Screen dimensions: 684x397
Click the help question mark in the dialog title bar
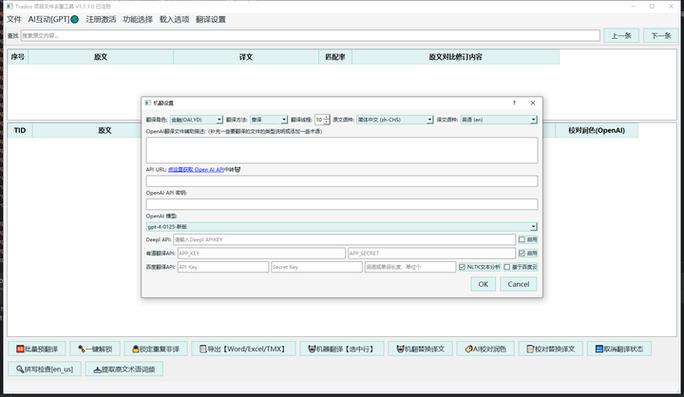(514, 103)
